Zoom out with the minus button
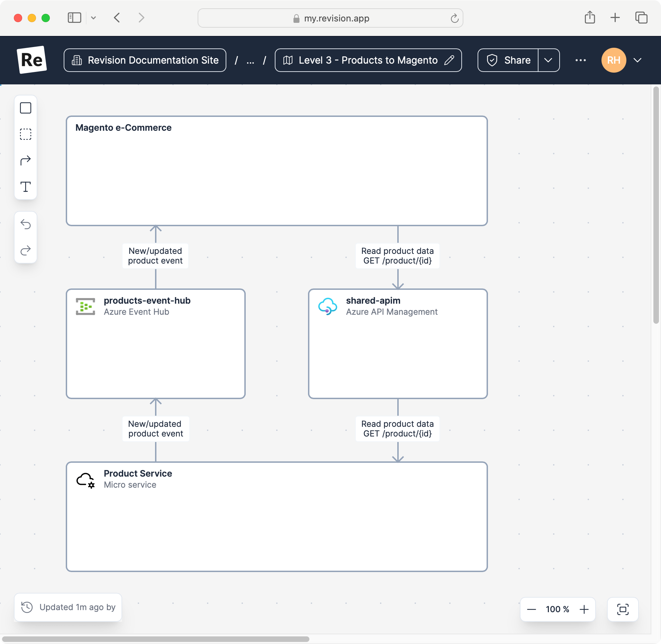This screenshot has width=661, height=644. point(532,609)
